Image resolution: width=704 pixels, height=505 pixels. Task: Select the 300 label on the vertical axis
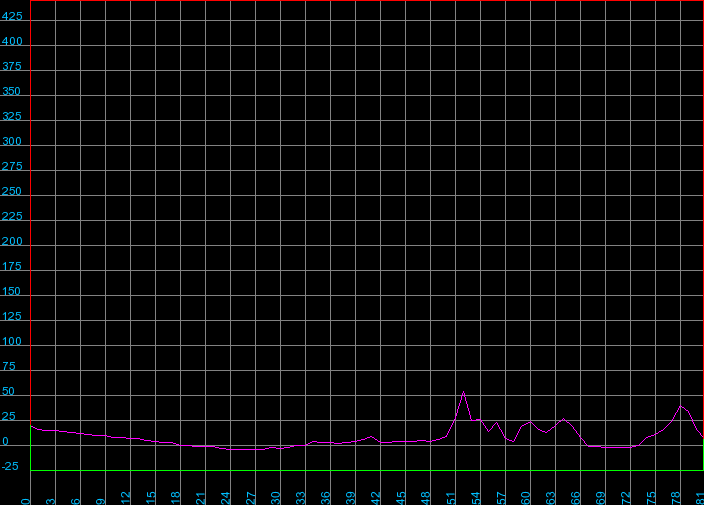click(x=12, y=142)
